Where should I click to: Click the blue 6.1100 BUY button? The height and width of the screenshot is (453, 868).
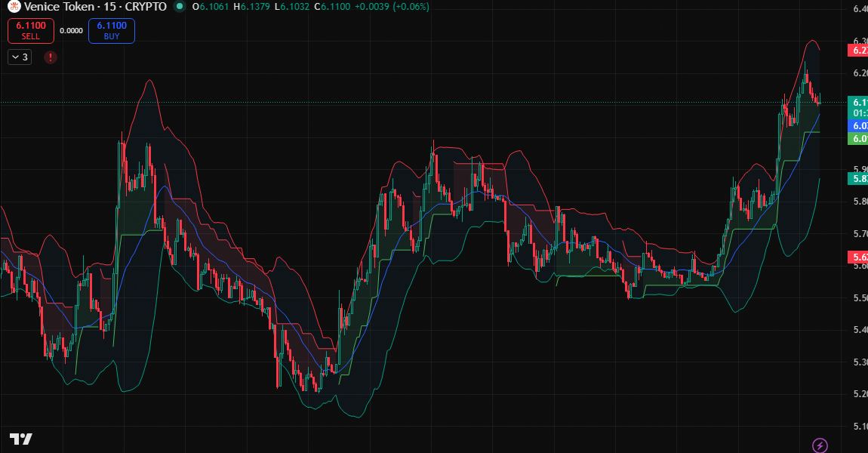[x=112, y=30]
